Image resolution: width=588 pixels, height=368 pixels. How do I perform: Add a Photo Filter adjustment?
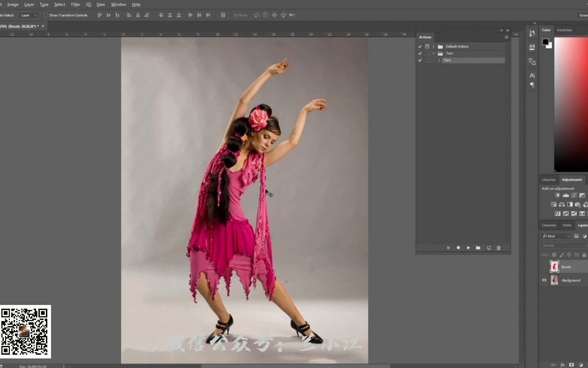point(578,204)
